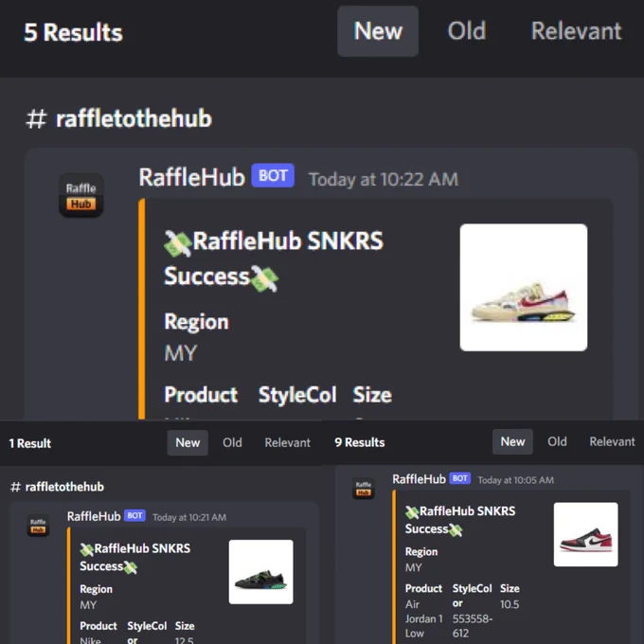Select Relevant tab in 9 Results panel

pos(613,441)
